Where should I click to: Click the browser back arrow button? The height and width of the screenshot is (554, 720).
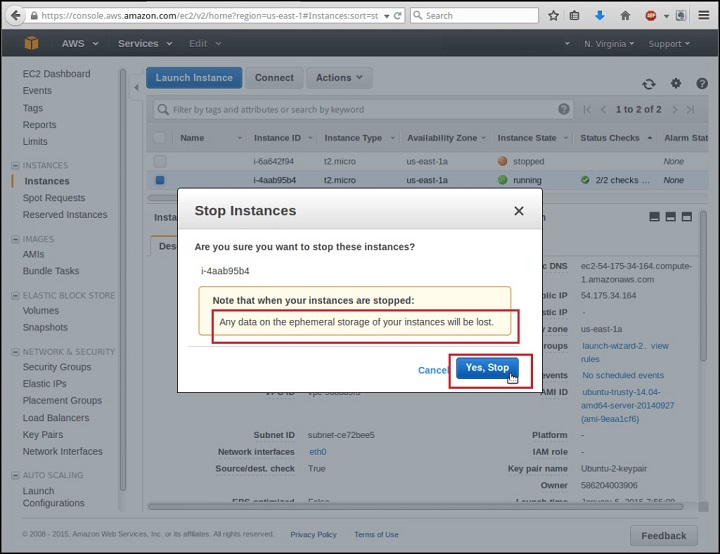(x=16, y=16)
